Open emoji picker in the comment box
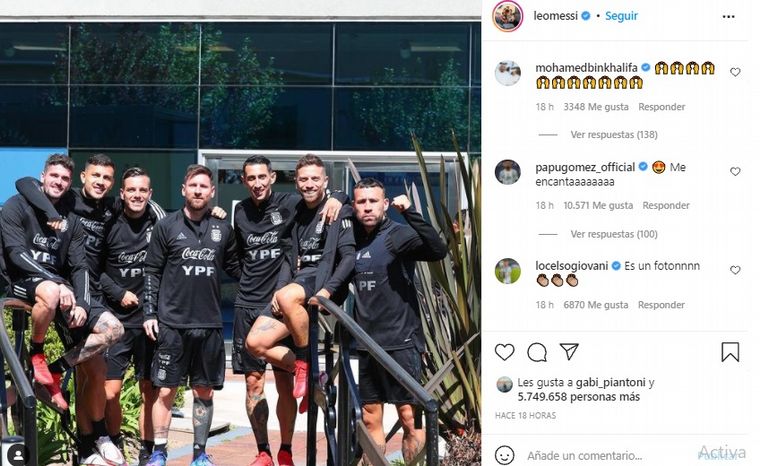 [504, 455]
